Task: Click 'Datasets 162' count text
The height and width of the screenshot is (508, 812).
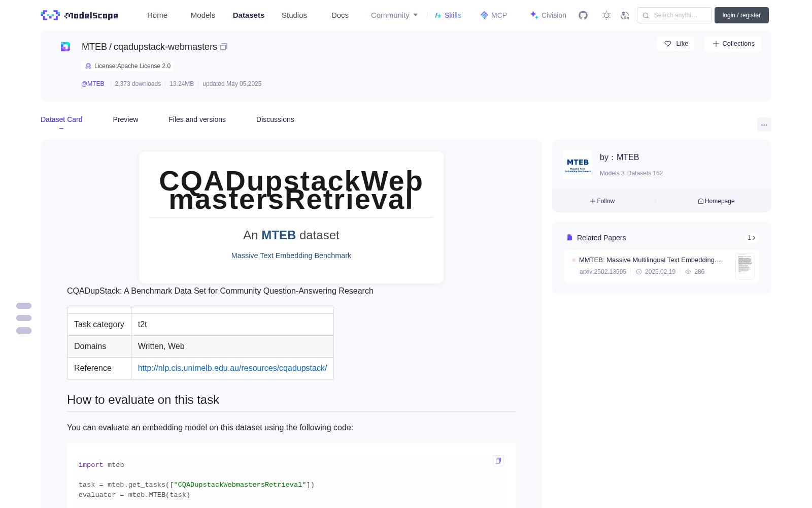Action: [x=645, y=173]
